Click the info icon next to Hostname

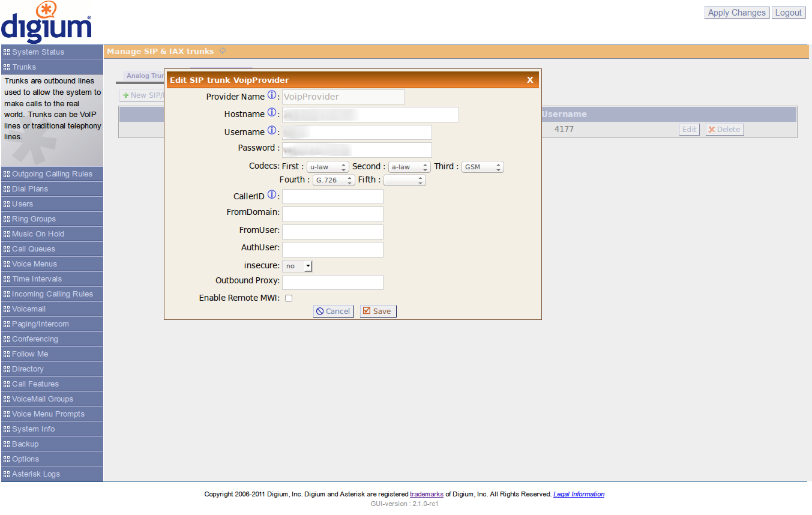(x=272, y=113)
